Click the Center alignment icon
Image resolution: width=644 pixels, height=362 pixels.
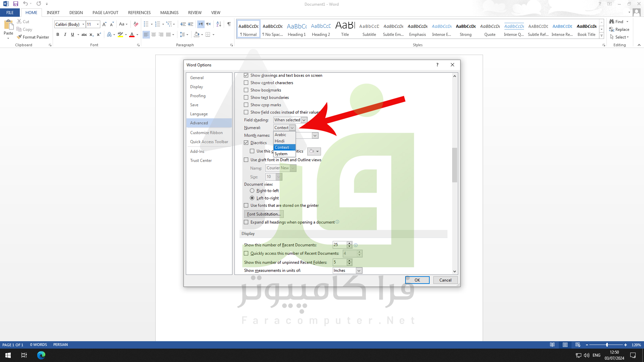click(x=154, y=35)
